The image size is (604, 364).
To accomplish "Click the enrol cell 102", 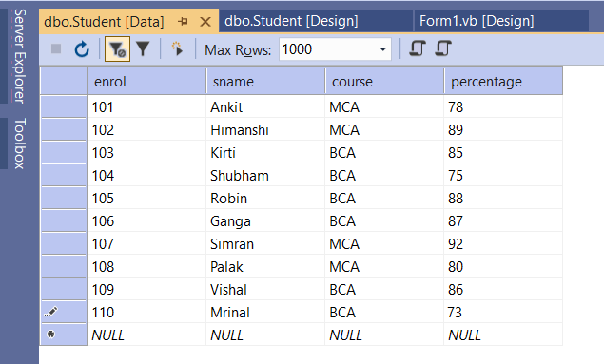I will (x=146, y=129).
